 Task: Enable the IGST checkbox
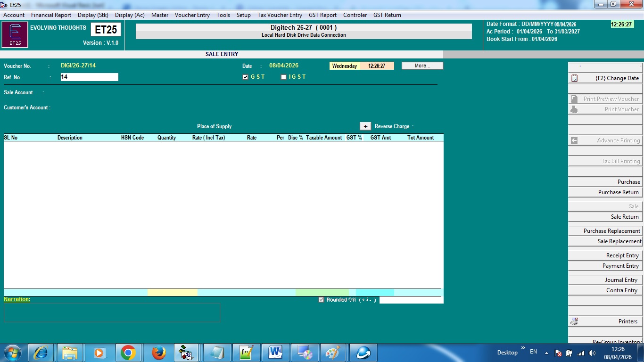click(x=283, y=77)
